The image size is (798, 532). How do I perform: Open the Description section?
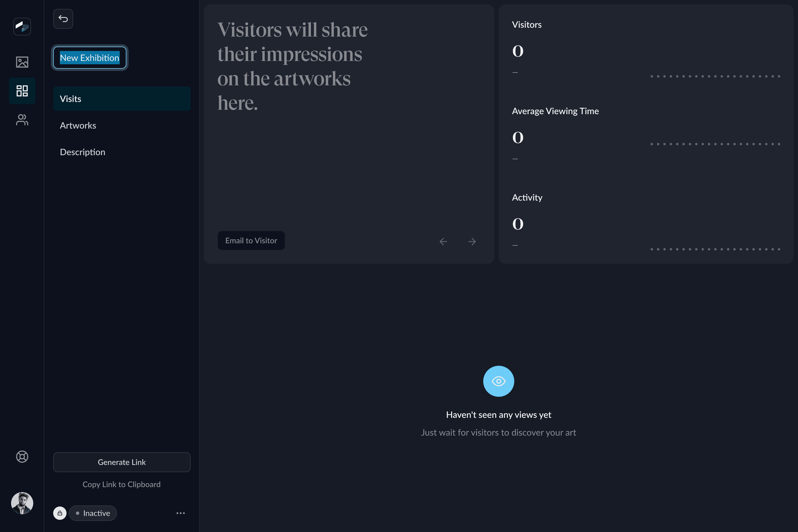[82, 152]
